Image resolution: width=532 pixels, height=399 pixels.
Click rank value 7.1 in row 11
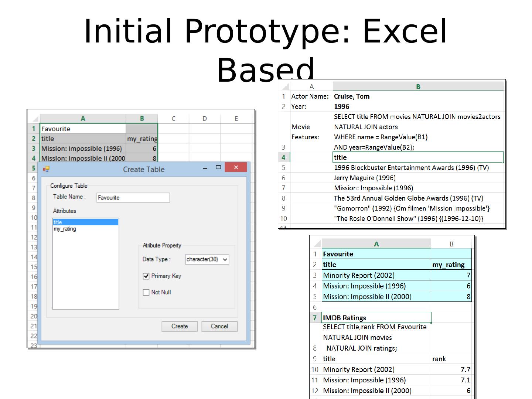(451, 380)
